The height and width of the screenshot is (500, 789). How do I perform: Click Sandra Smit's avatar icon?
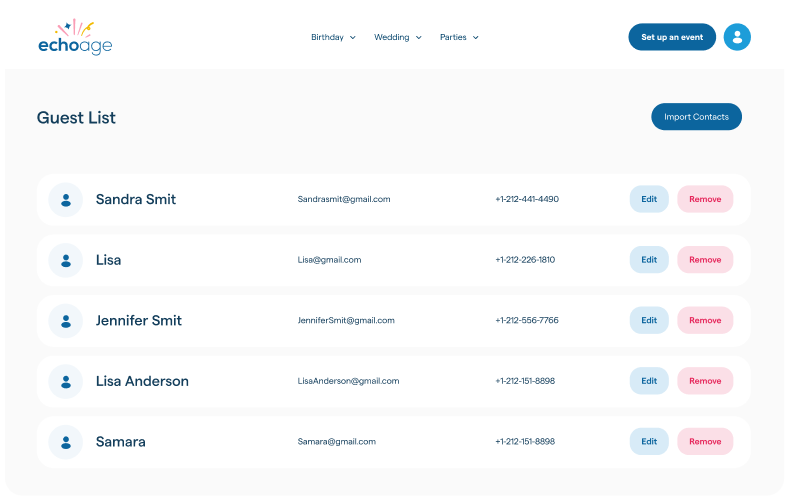65,200
